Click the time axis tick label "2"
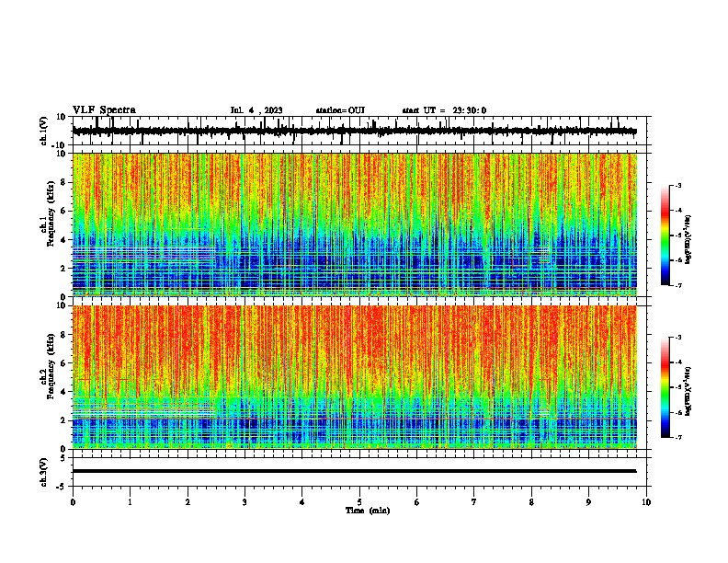The image size is (728, 563). 188,502
